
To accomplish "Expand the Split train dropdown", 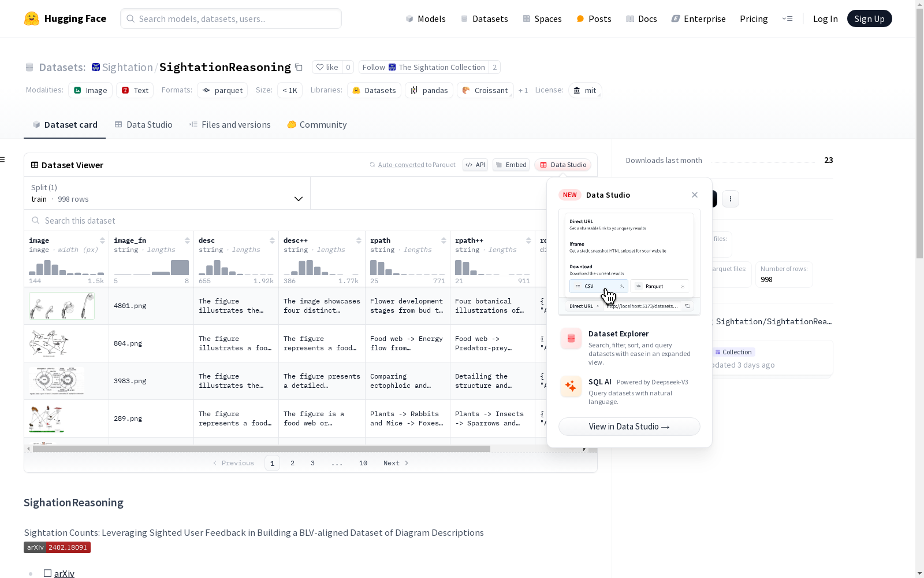I will tap(167, 193).
